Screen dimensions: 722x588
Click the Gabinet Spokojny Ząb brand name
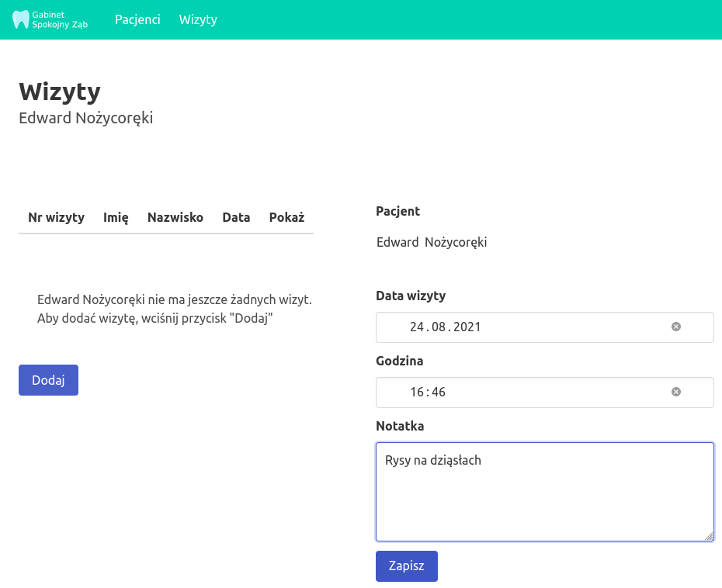click(x=60, y=19)
